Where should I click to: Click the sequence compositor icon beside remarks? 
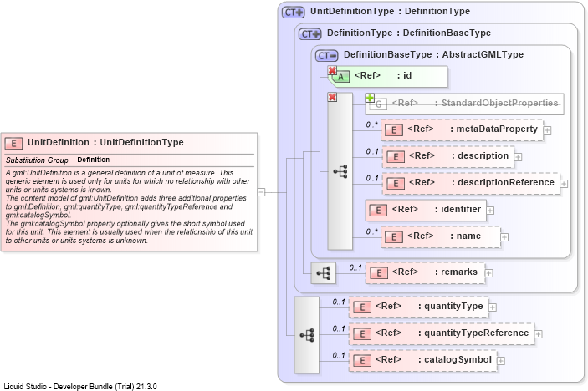tap(324, 273)
